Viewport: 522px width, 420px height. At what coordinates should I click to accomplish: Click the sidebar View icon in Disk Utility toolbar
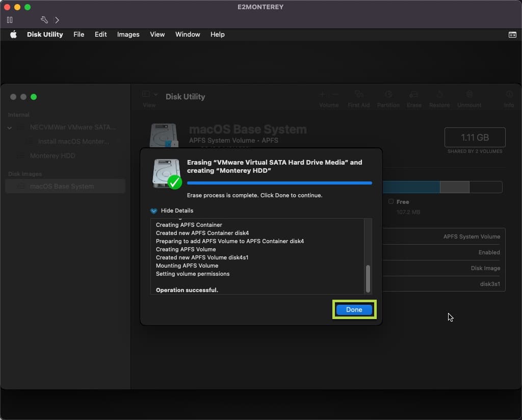(146, 94)
